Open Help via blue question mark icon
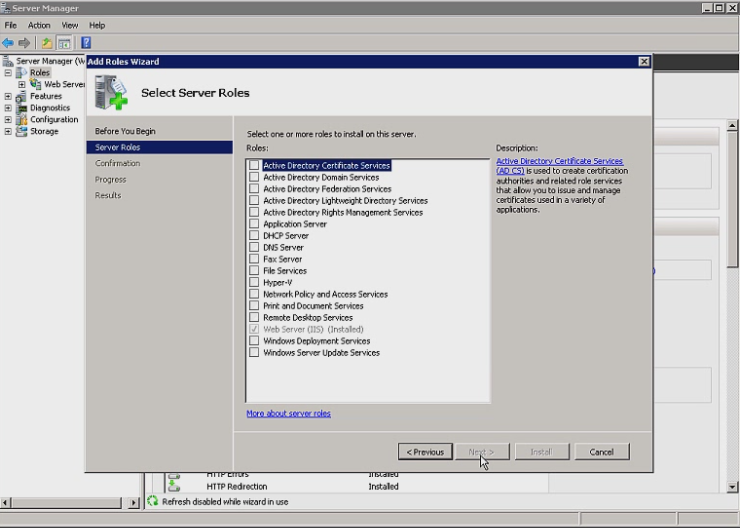 click(86, 43)
